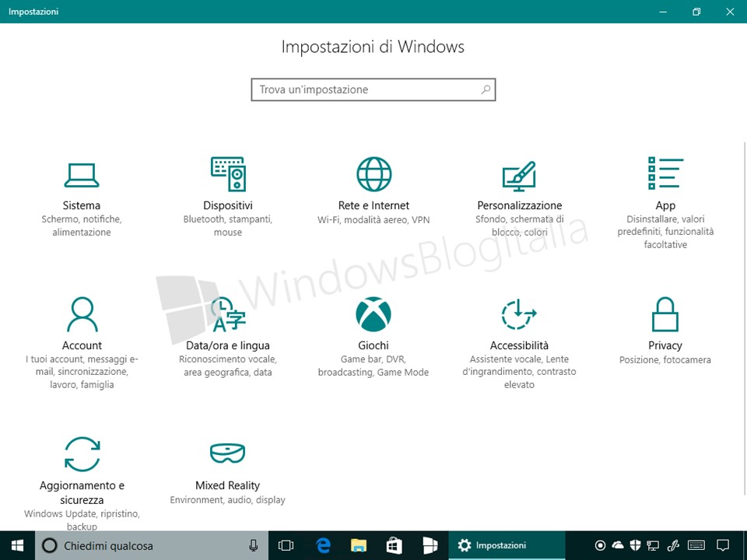This screenshot has height=560, width=747.
Task: Open Task View in taskbar
Action: tap(286, 546)
